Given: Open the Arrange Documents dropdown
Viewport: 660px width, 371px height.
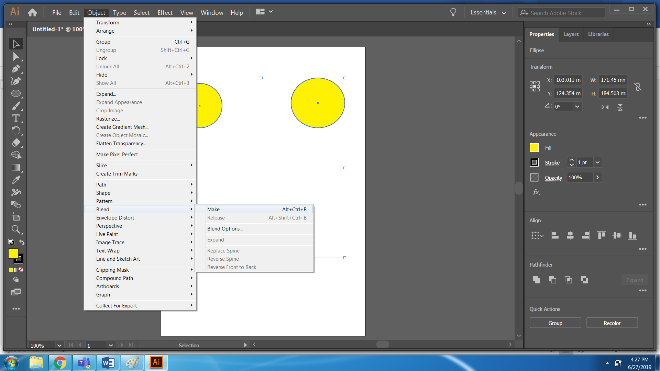Looking at the screenshot, I should coord(264,12).
